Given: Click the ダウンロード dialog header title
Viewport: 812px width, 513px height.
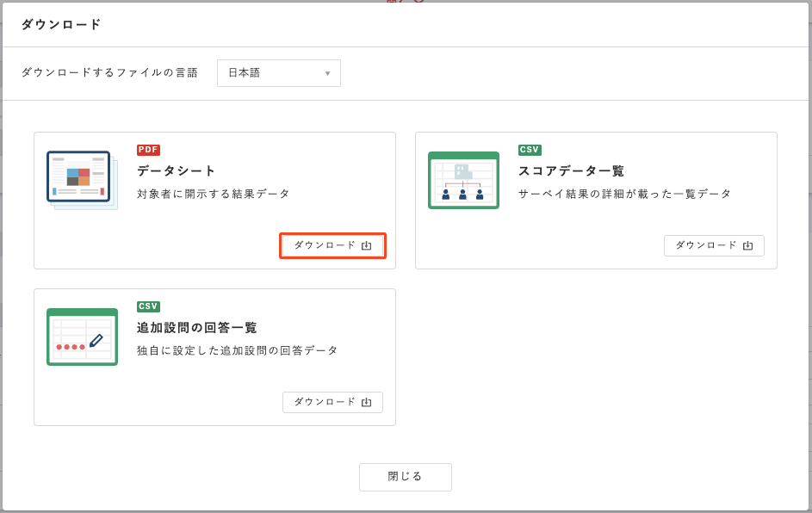Looking at the screenshot, I should click(61, 24).
